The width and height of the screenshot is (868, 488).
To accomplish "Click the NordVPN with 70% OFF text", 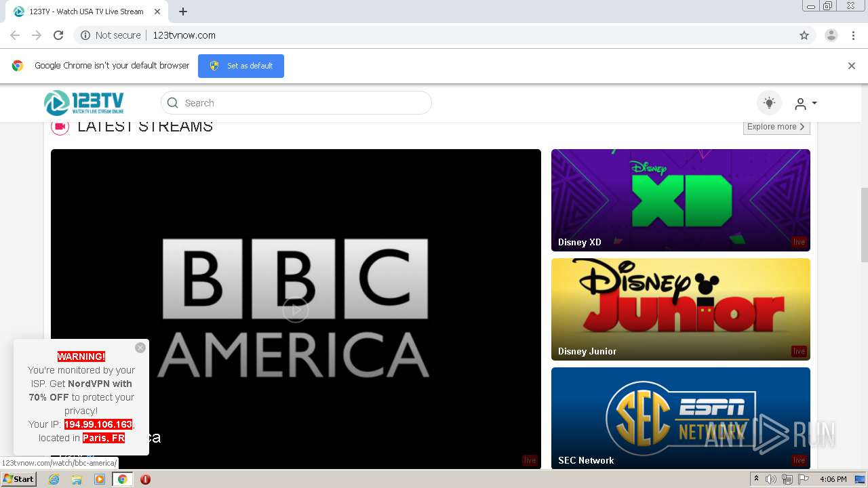I will [81, 390].
